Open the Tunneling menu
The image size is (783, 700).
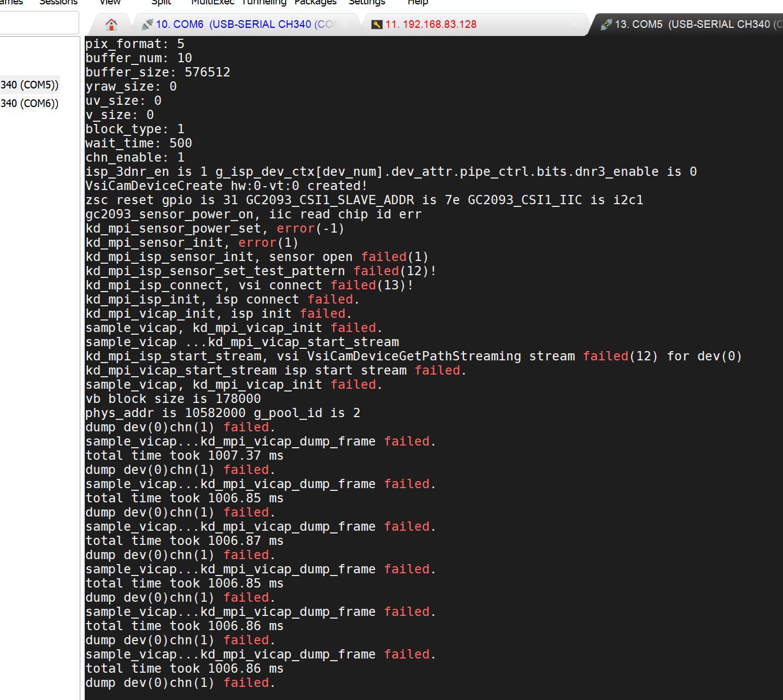tap(264, 2)
